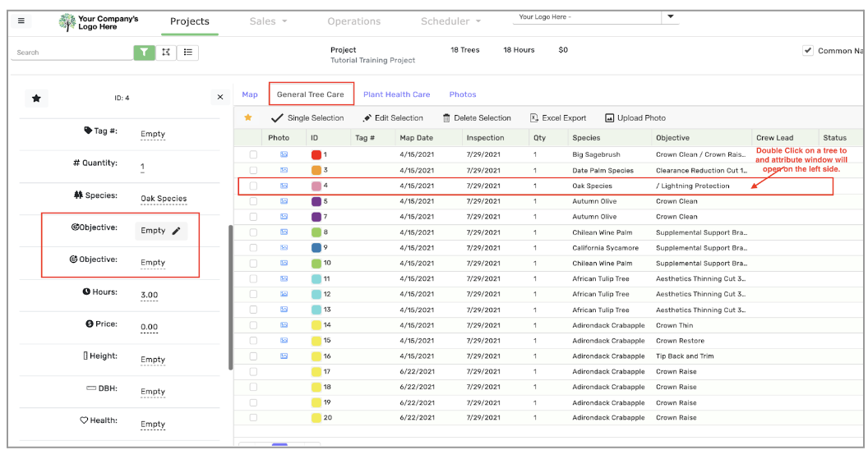
Task: Open the Your Logo Here dropdown arrow
Action: click(x=671, y=16)
